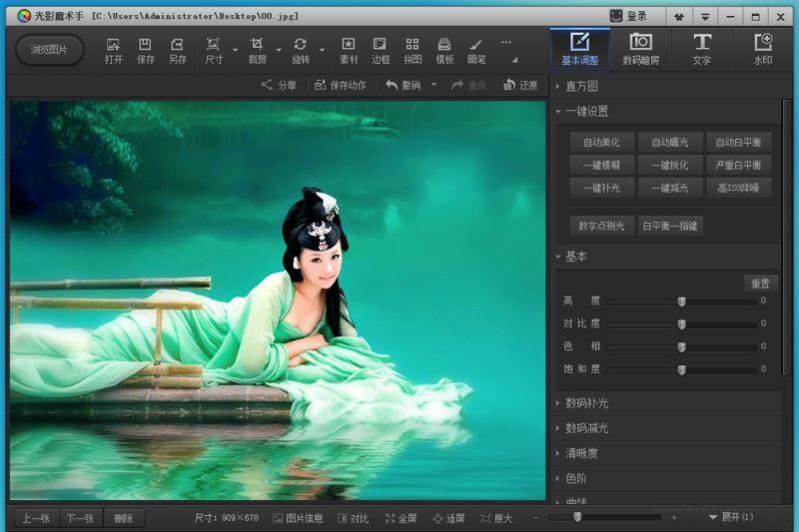Screen dimensions: 799x532
Task: Click the 撤销 undo arrow
Action: point(403,85)
